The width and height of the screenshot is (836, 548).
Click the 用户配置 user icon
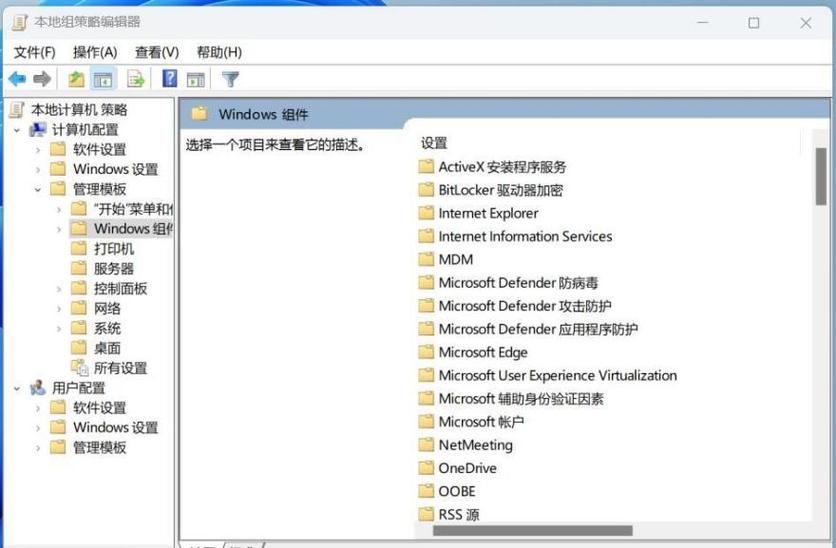click(38, 388)
